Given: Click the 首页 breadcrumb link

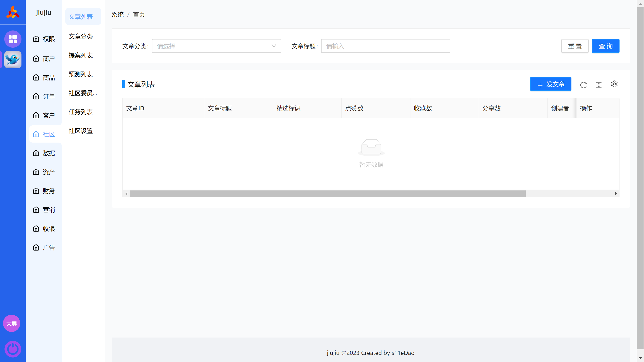Looking at the screenshot, I should click(x=139, y=15).
